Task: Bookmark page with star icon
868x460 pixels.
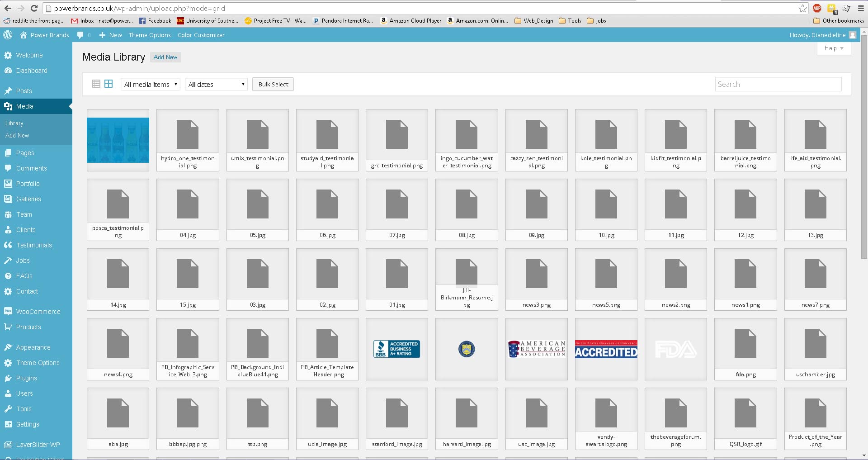Action: (802, 8)
